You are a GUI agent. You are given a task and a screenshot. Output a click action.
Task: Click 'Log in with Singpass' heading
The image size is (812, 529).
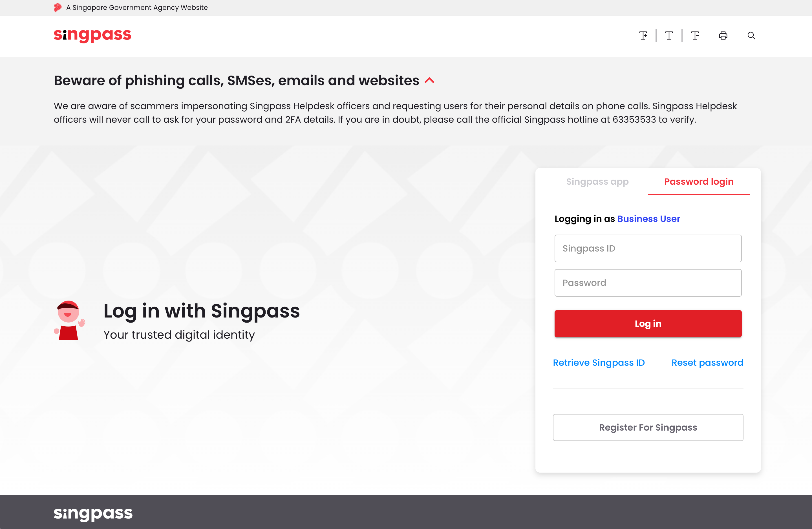pyautogui.click(x=202, y=311)
